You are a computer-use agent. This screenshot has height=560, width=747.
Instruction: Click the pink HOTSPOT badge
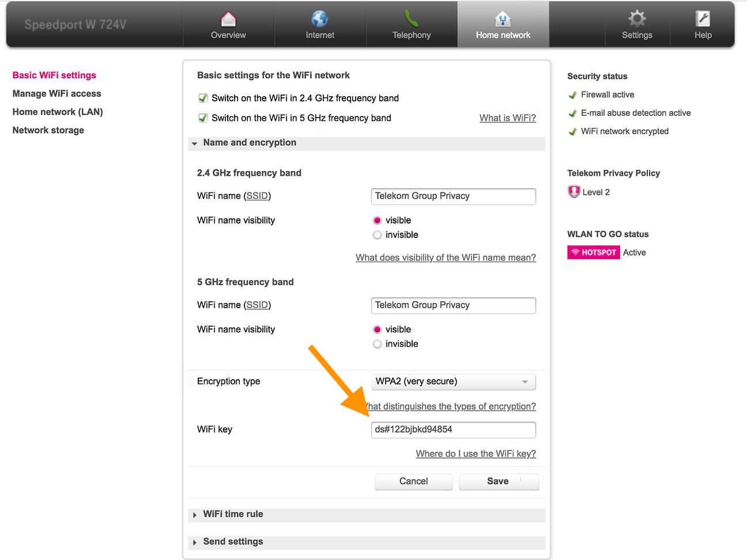tap(593, 252)
